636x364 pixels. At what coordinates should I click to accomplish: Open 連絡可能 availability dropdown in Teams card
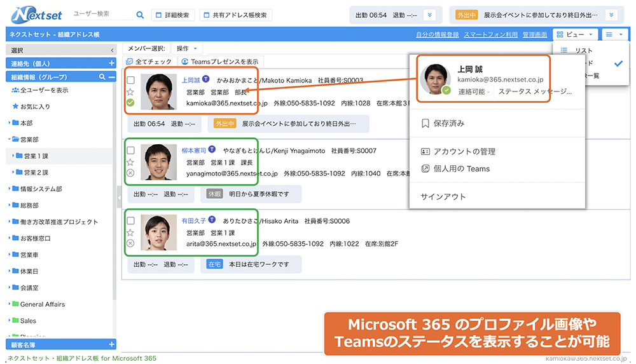point(474,91)
